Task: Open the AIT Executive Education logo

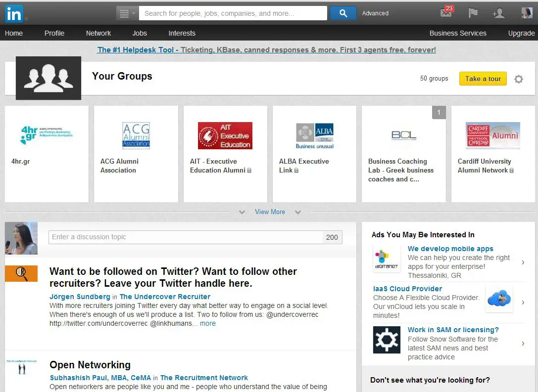Action: click(x=225, y=135)
